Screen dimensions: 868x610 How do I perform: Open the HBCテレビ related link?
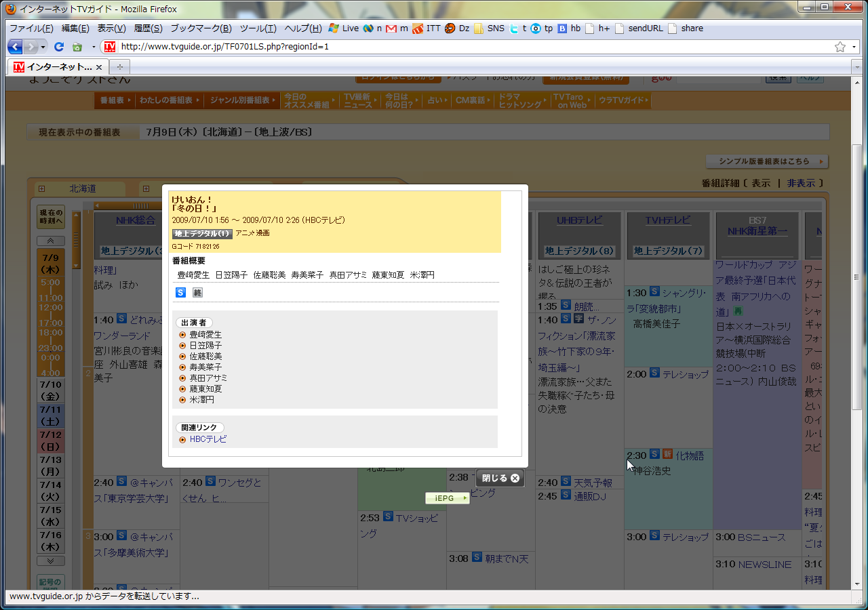pyautogui.click(x=208, y=439)
